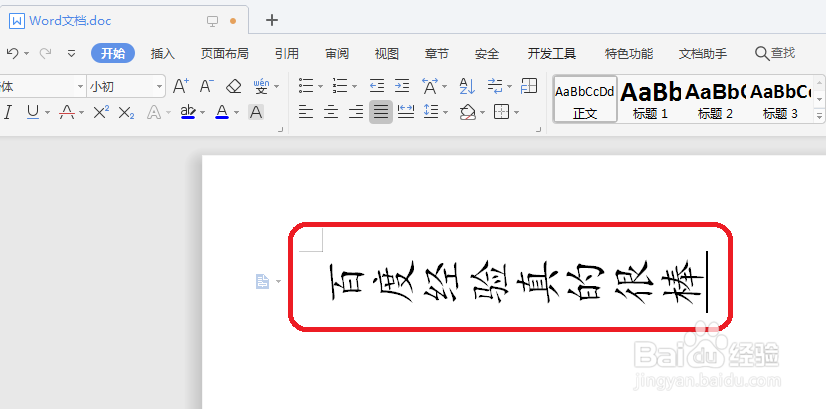This screenshot has width=826, height=409.
Task: Apply the 标题 1 style
Action: (650, 100)
